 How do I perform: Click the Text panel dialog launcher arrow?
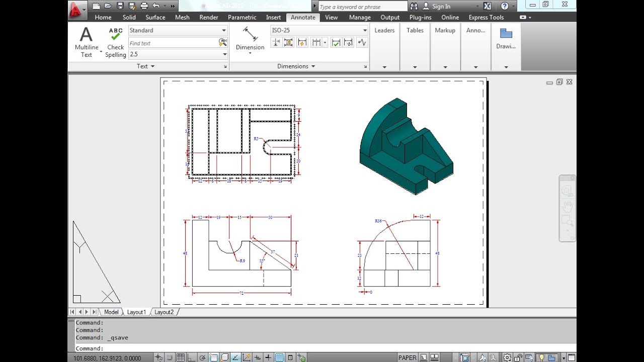[225, 66]
